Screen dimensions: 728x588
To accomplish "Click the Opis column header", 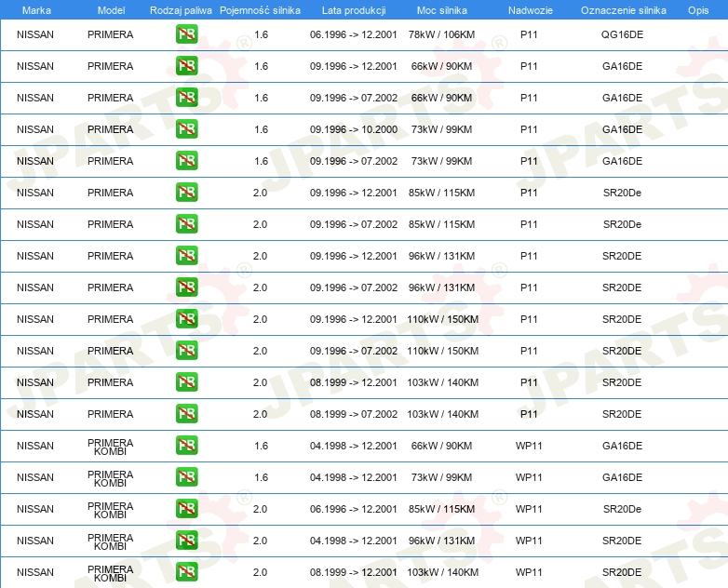I will click(698, 10).
